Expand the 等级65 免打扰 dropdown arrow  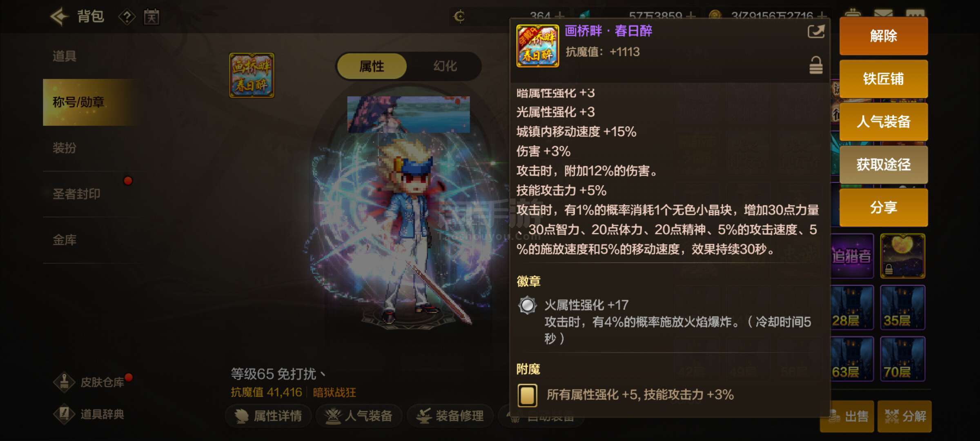point(323,374)
